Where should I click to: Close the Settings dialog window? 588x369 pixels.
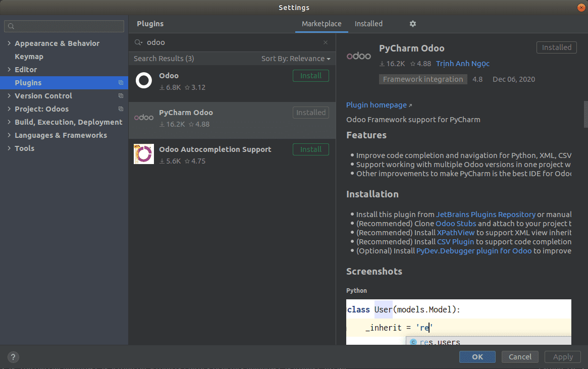pos(581,8)
